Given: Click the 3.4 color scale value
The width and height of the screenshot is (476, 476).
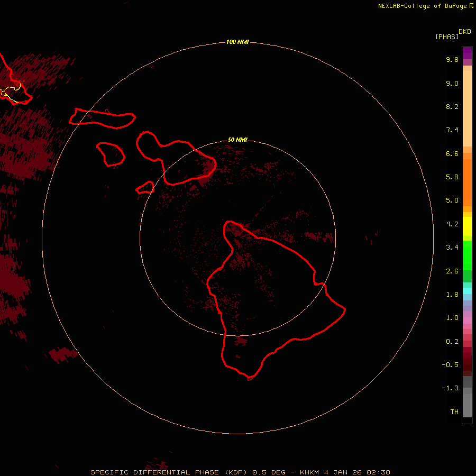Looking at the screenshot, I should 452,248.
